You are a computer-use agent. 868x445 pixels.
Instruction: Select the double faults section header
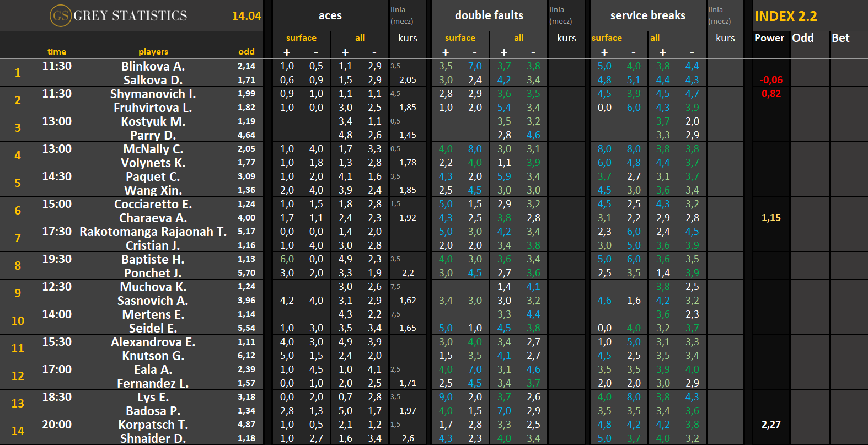489,15
